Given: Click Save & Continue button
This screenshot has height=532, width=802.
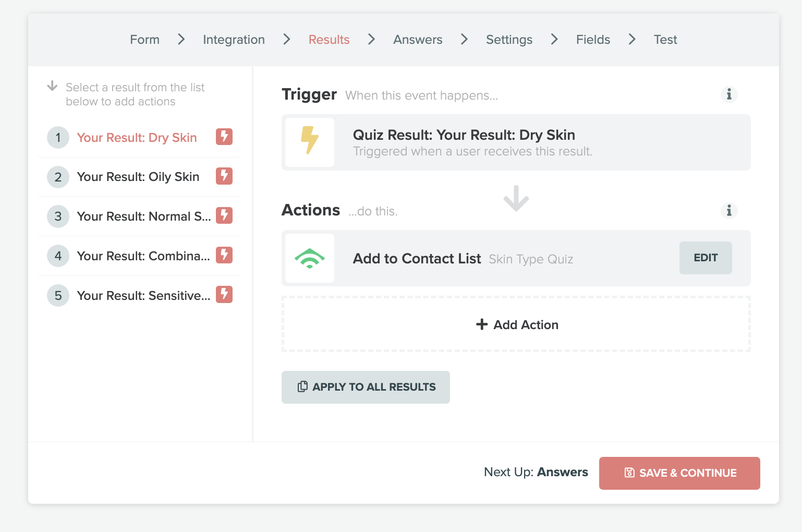Looking at the screenshot, I should 679,473.
